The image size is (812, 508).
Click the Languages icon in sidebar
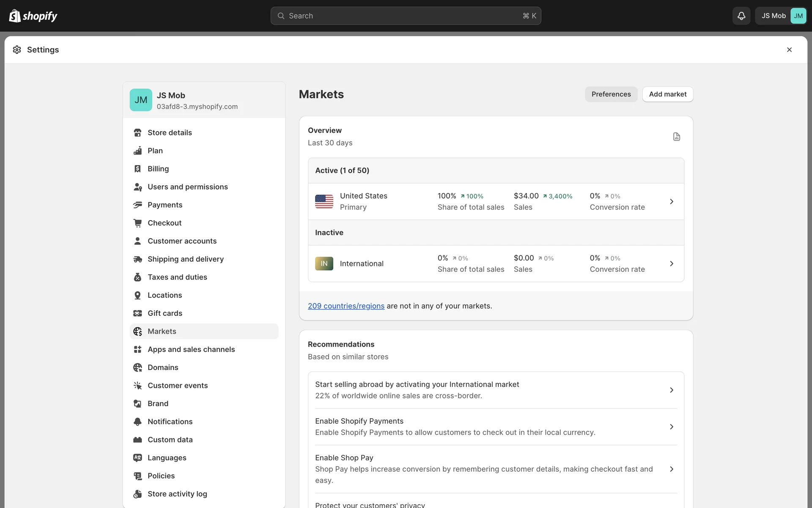click(x=137, y=458)
